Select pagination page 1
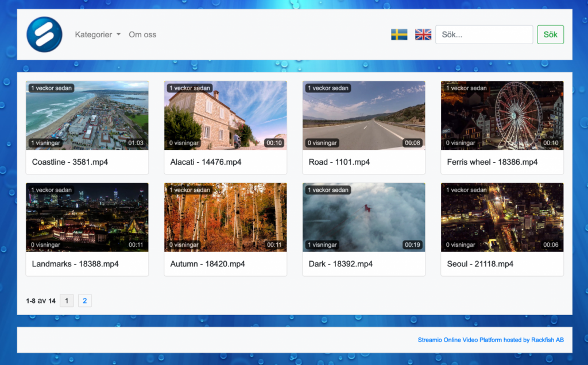Image resolution: width=588 pixels, height=365 pixels. point(67,301)
